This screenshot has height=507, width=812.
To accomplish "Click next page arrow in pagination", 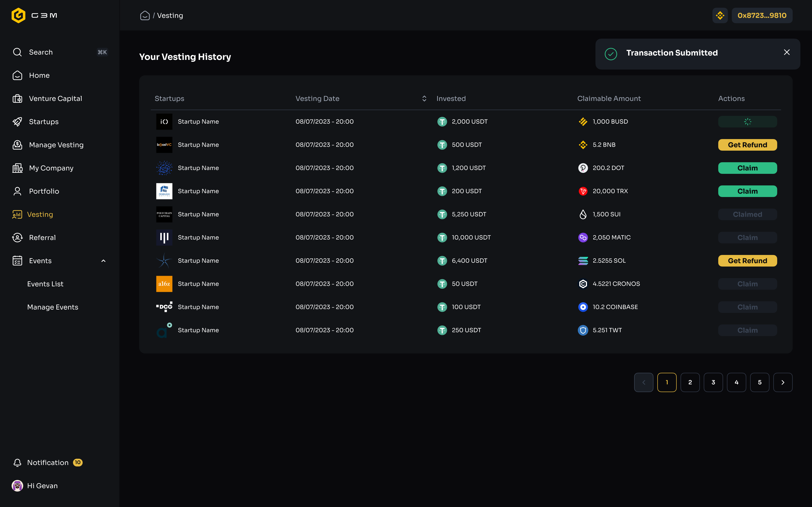I will [783, 382].
